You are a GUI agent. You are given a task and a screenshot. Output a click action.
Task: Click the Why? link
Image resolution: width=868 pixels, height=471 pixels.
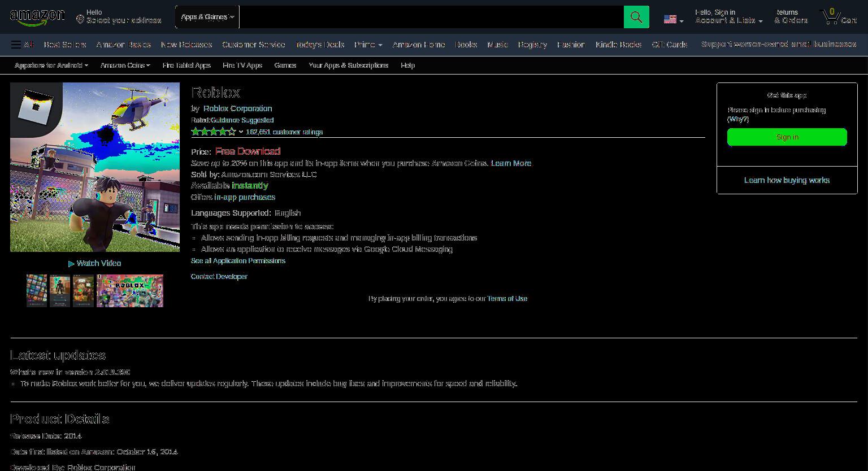click(x=738, y=119)
